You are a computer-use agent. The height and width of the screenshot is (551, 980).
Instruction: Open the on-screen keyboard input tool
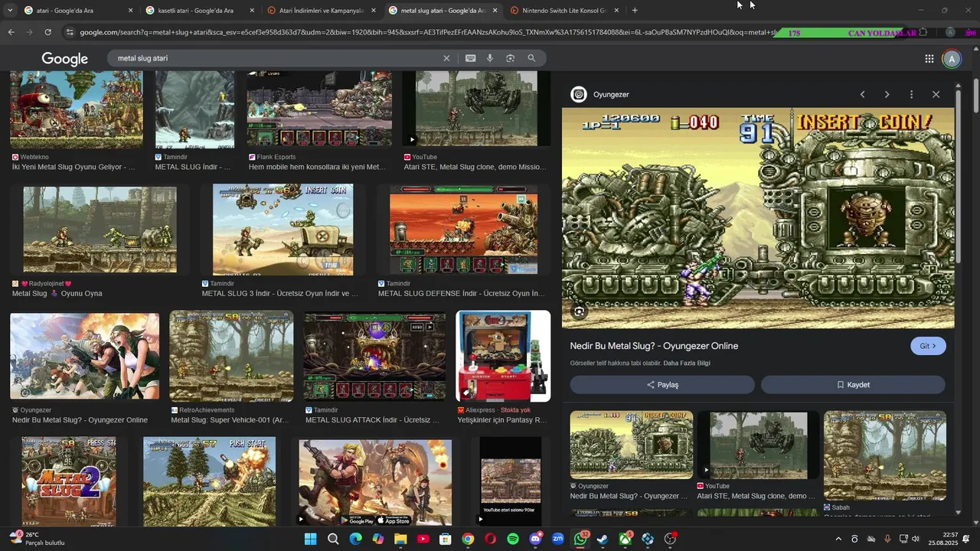point(470,58)
